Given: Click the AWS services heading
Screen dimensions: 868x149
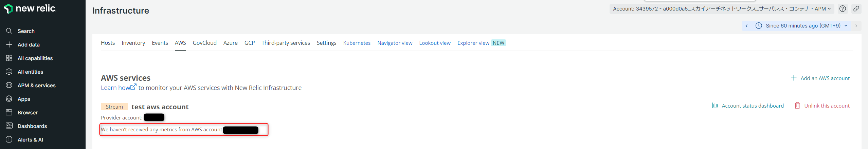Looking at the screenshot, I should (126, 78).
